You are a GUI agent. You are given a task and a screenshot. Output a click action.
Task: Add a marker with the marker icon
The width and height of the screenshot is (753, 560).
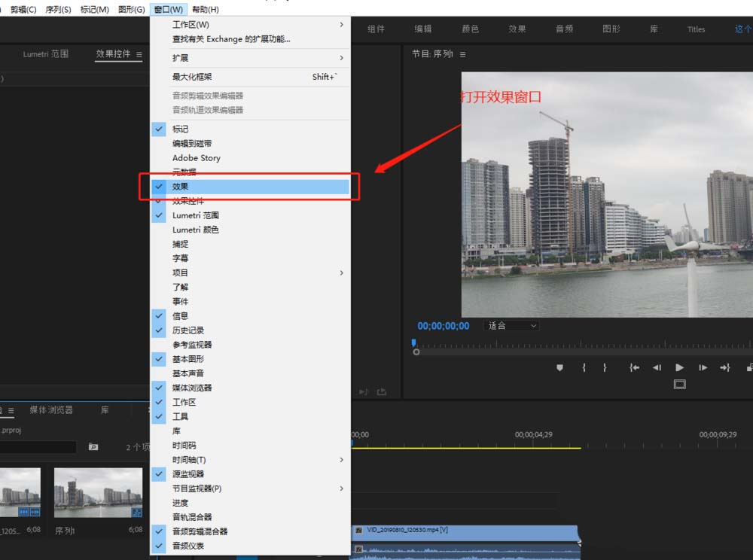559,367
